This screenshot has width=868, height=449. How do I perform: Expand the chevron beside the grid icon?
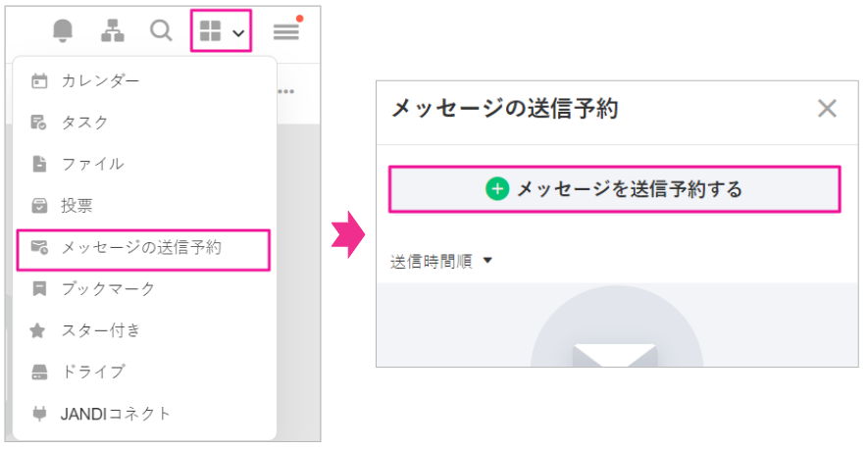pyautogui.click(x=238, y=33)
